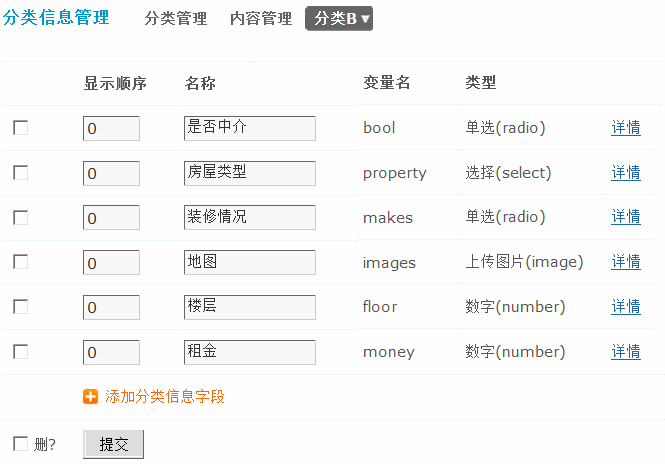Click the 添加分类信息字段 link
Image resolution: width=665 pixels, height=464 pixels.
pyautogui.click(x=165, y=397)
